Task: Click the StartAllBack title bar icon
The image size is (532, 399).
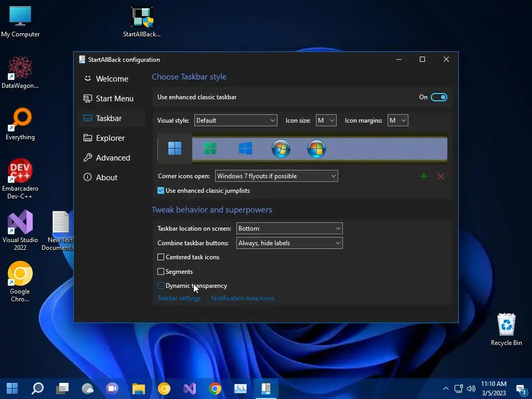Action: pos(82,59)
